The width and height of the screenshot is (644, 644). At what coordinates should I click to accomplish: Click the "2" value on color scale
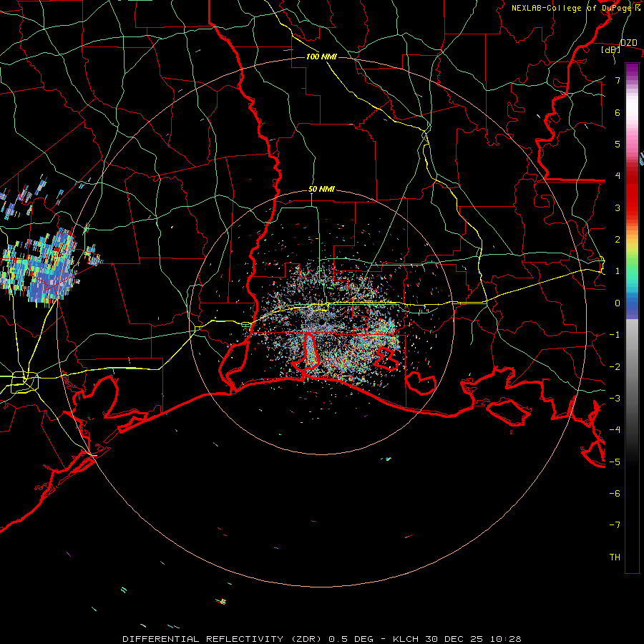[x=618, y=240]
